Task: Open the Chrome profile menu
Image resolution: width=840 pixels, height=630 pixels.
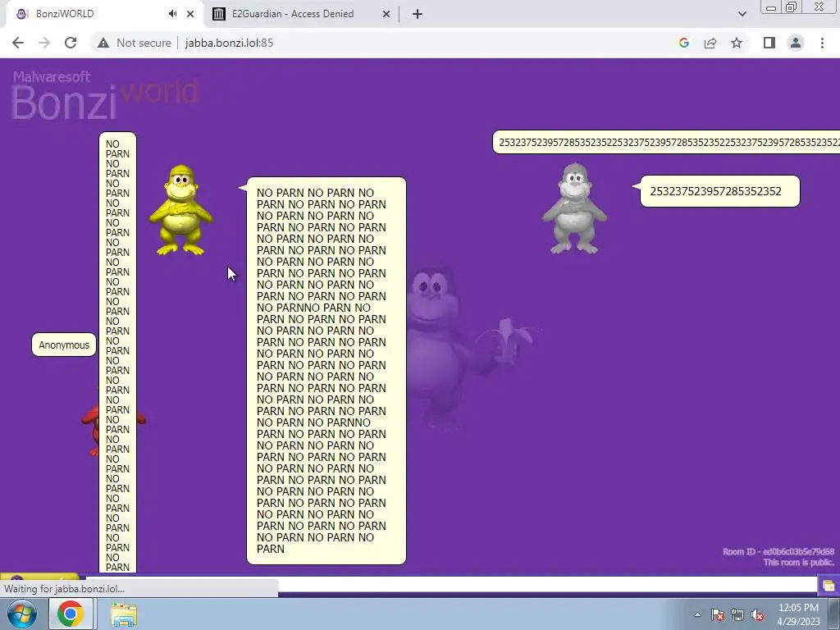Action: (x=796, y=43)
